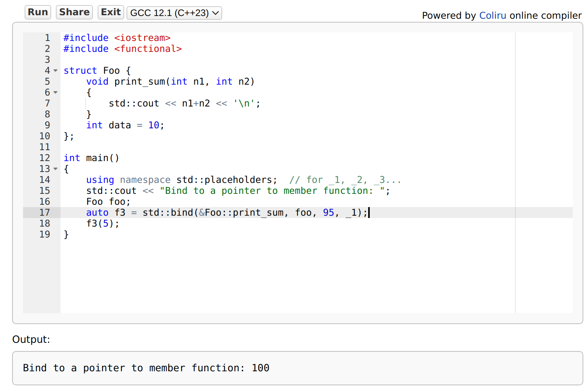The height and width of the screenshot is (390, 588).
Task: Click 'Powered by' text in the header
Action: tap(449, 16)
